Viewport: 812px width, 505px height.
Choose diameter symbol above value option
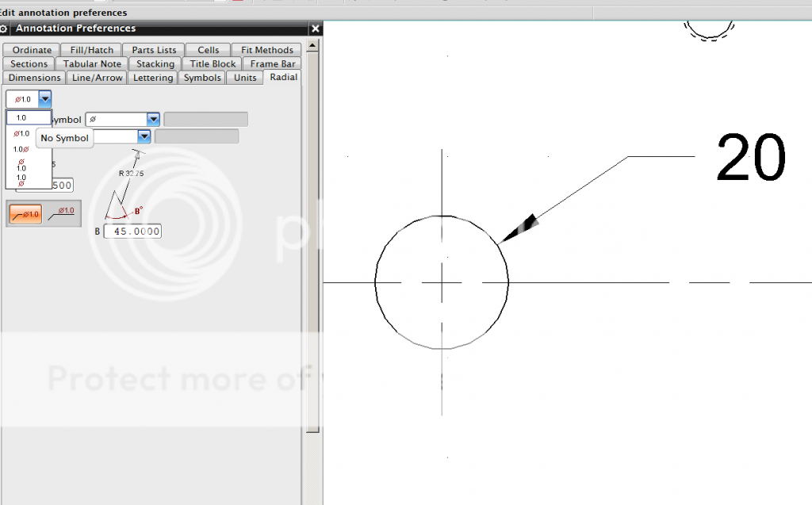click(x=21, y=165)
